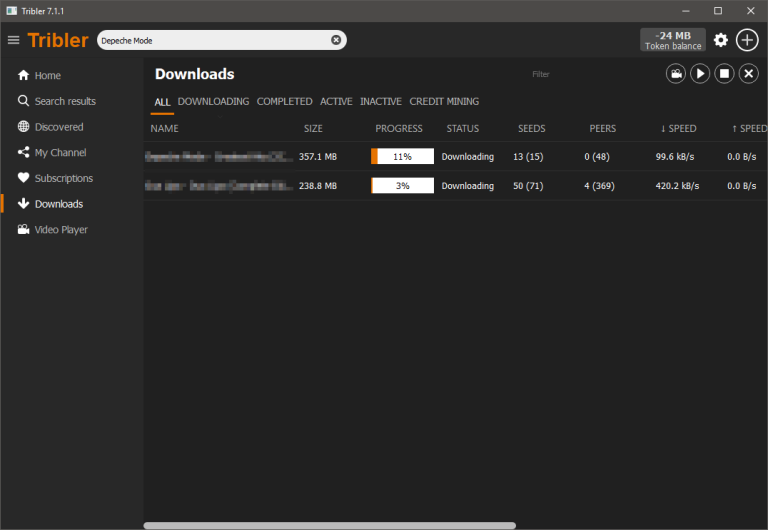The width and height of the screenshot is (768, 530).
Task: Sort downloads by PROGRESS column
Action: [399, 128]
